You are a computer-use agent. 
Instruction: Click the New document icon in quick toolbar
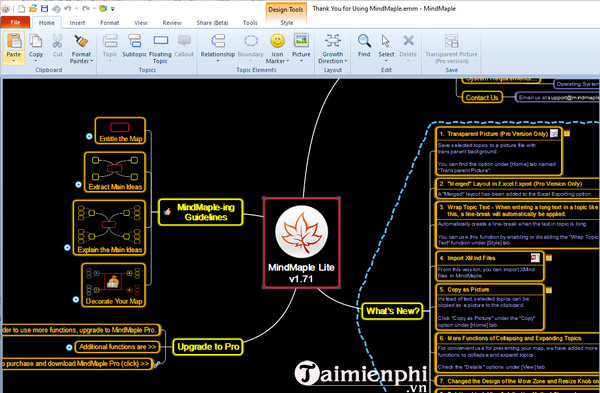[x=22, y=8]
